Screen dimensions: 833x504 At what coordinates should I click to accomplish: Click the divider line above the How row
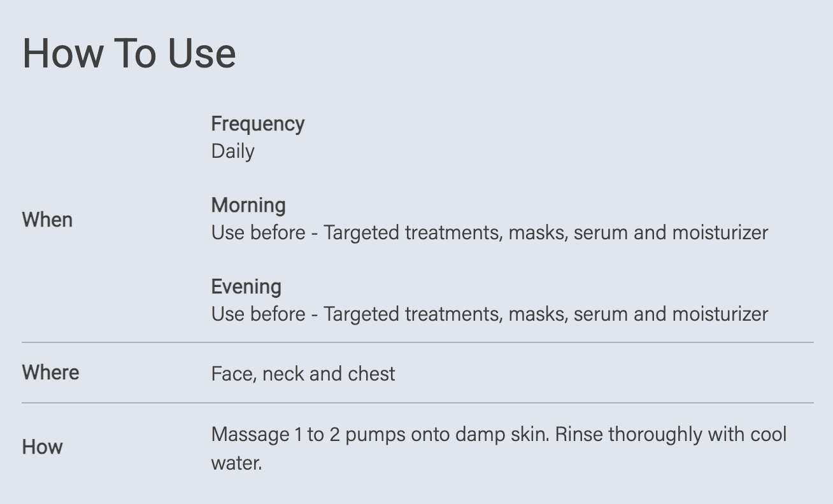(x=417, y=403)
